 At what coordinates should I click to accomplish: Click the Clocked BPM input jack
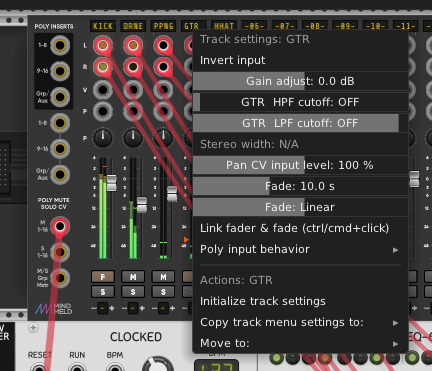pos(115,368)
